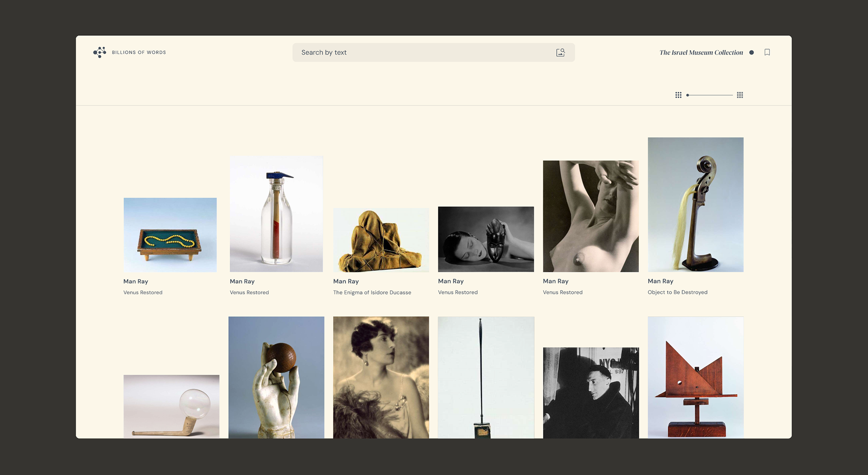Screen dimensions: 868x475
Task: Click Man Ray above Object to Be Destroyed
Action: pos(660,281)
